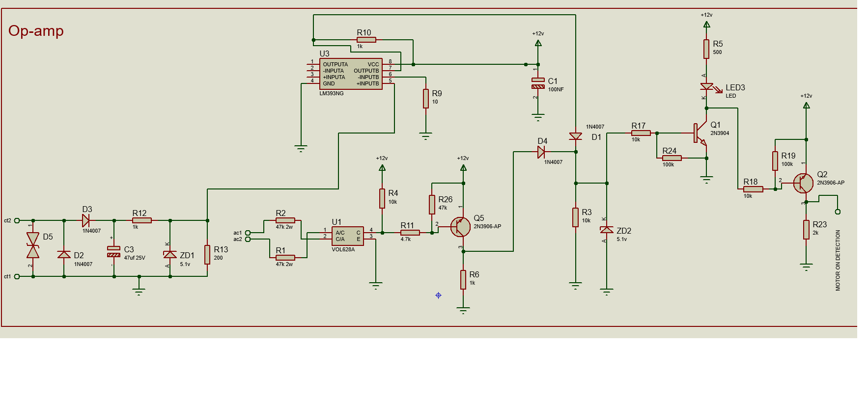Select resistor R1 47k 2w
Image resolution: width=868 pixels, height=401 pixels.
[x=285, y=258]
